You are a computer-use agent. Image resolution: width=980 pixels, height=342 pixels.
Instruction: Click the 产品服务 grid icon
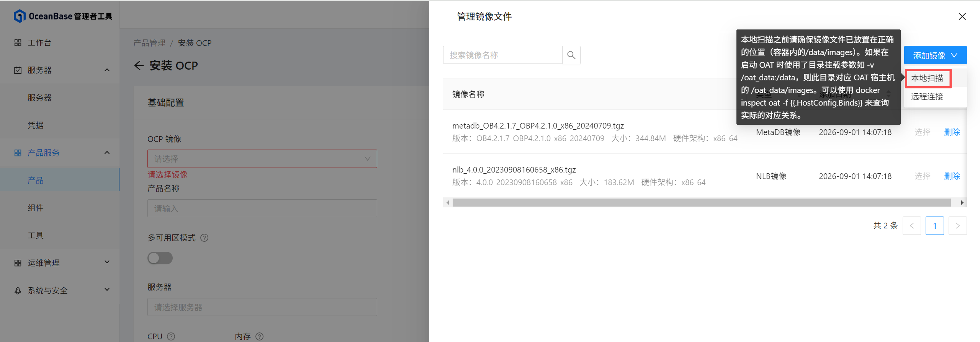pos(18,153)
